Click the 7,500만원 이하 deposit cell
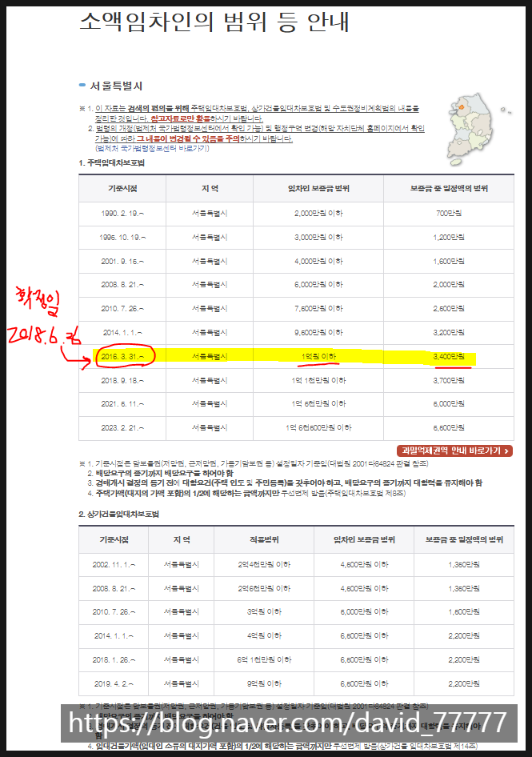The image size is (532, 757). (x=318, y=309)
